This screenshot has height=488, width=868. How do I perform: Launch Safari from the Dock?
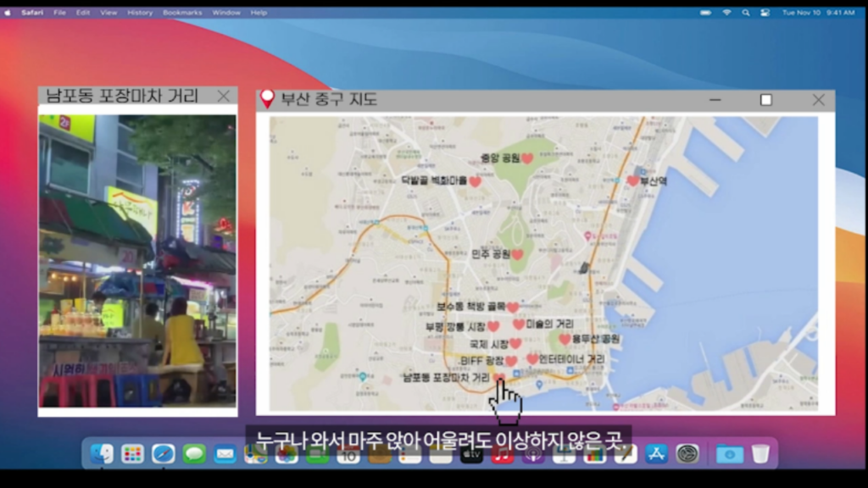point(164,454)
